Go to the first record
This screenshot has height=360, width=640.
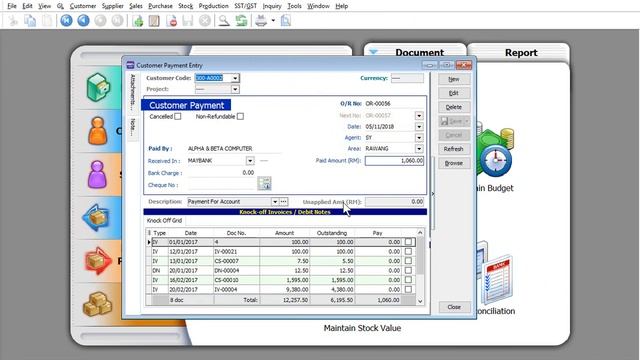66,20
